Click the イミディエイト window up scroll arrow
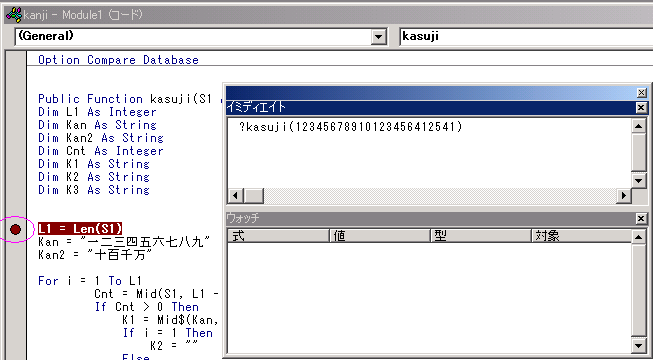 click(638, 125)
